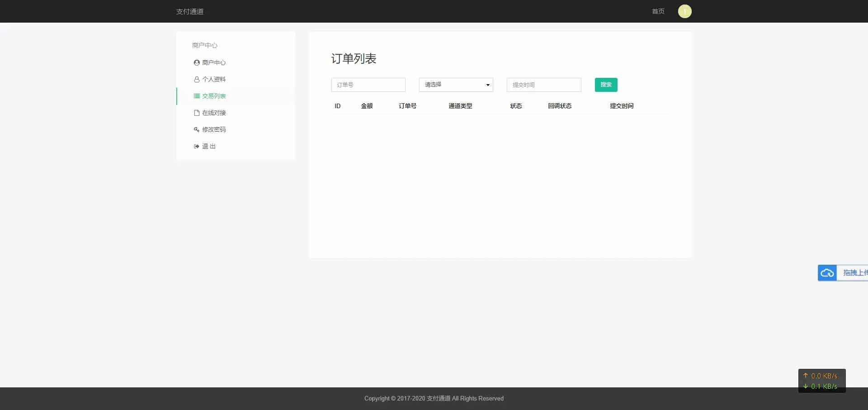Toggle the ID column header
This screenshot has height=410, width=868.
pyautogui.click(x=337, y=106)
